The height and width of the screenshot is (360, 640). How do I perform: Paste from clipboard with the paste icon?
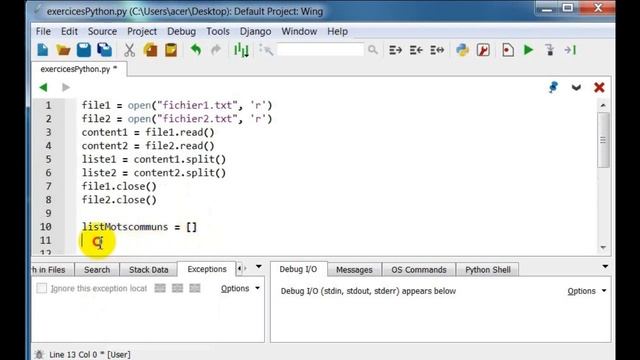click(x=171, y=50)
